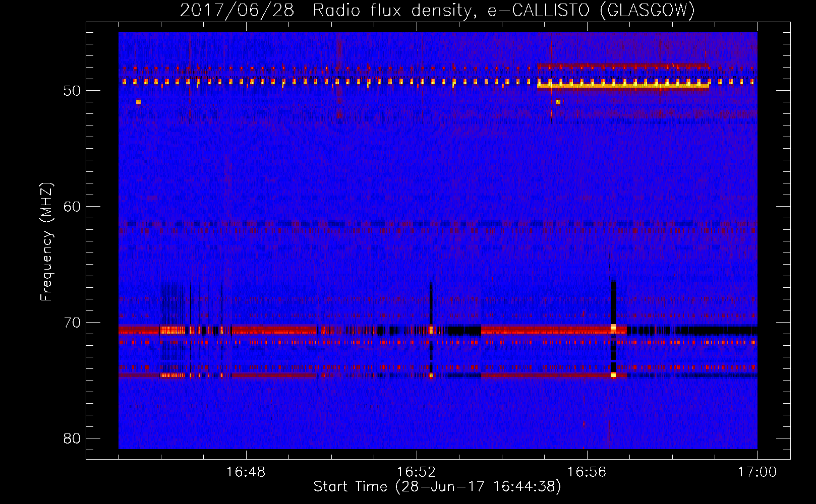The height and width of the screenshot is (504, 816).
Task: Click the 17:00 time tick label
Action: 757,472
